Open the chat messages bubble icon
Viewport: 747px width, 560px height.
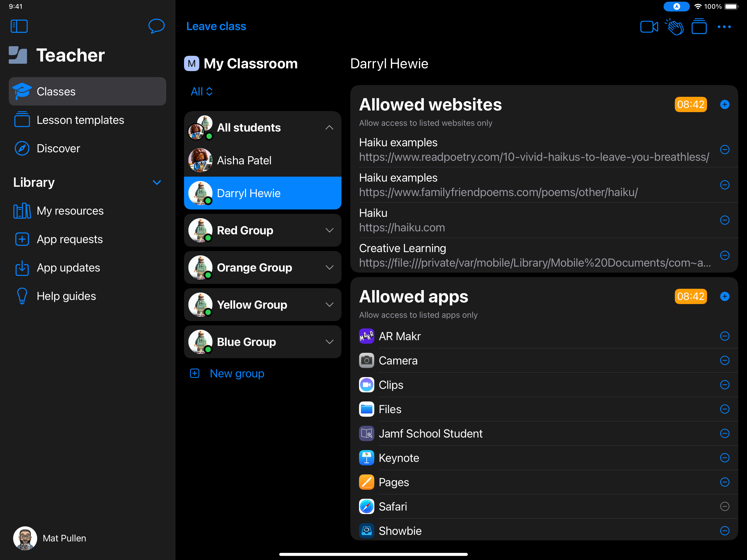click(156, 26)
